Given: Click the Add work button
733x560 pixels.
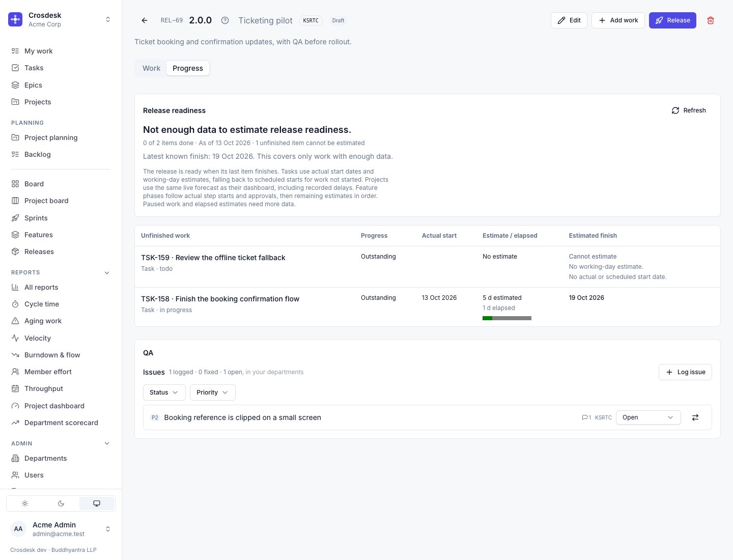Looking at the screenshot, I should 618,20.
